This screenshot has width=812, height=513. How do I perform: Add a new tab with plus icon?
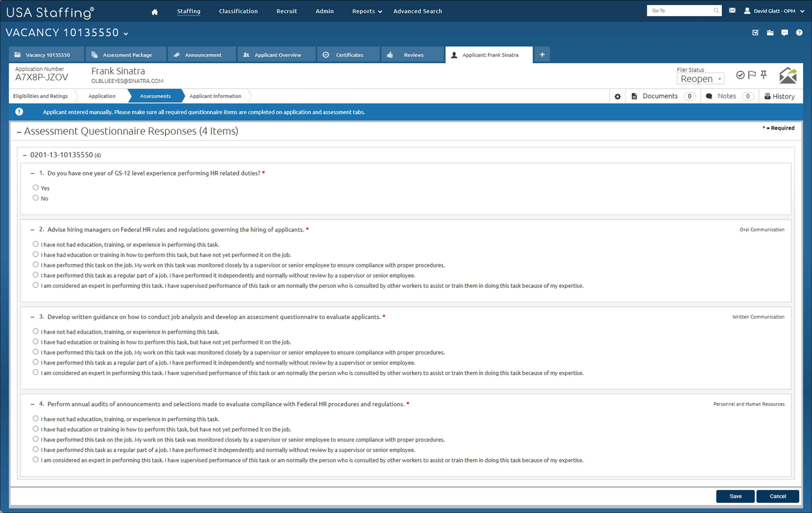[x=542, y=55]
